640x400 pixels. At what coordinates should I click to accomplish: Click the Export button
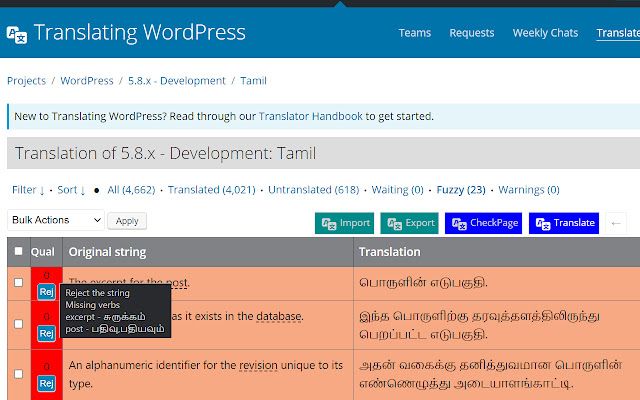[409, 223]
